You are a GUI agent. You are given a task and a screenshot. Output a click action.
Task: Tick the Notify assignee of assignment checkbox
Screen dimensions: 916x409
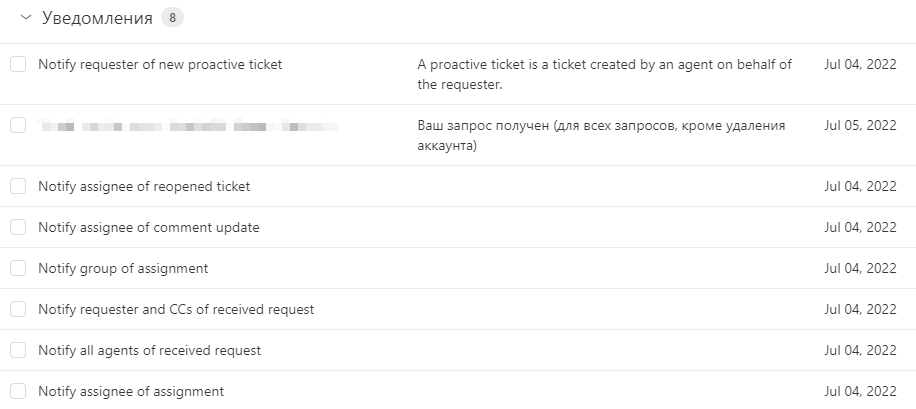point(18,391)
